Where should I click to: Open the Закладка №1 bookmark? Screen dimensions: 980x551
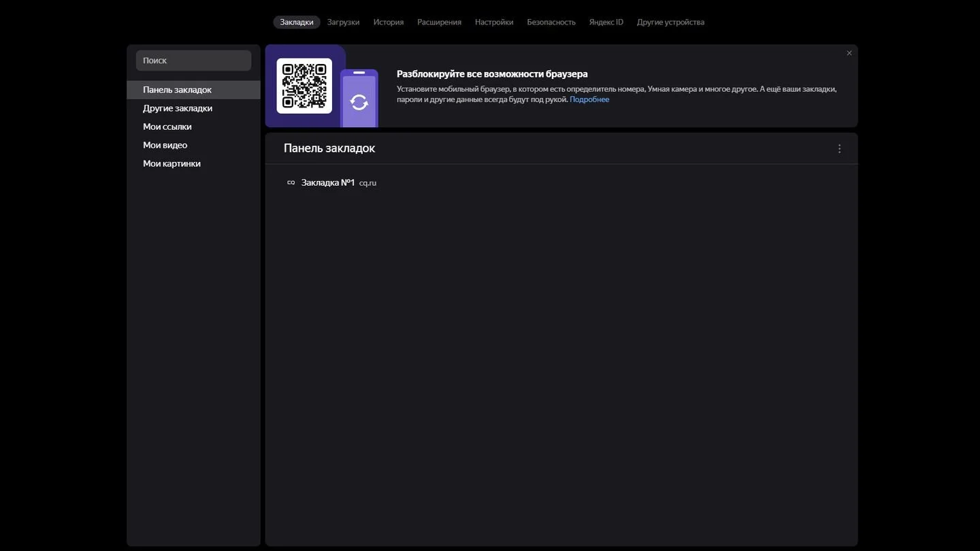coord(328,182)
